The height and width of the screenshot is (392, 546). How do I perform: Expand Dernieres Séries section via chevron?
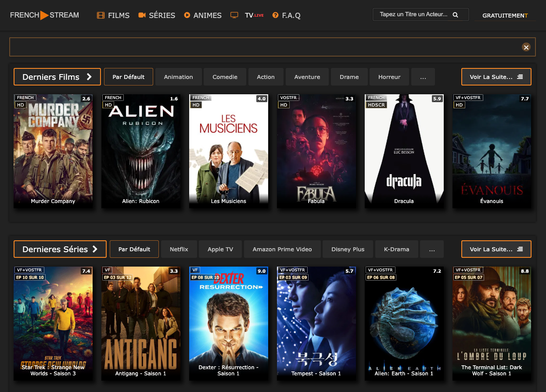(95, 249)
